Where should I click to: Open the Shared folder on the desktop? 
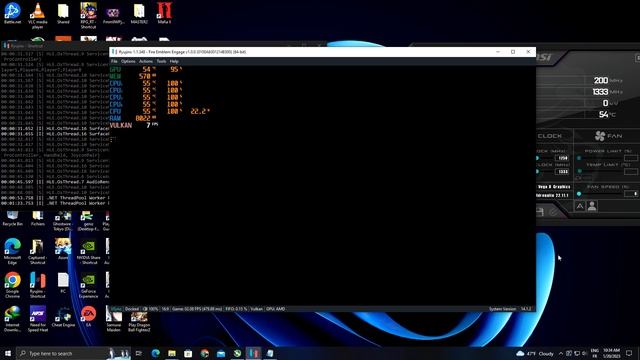click(63, 13)
